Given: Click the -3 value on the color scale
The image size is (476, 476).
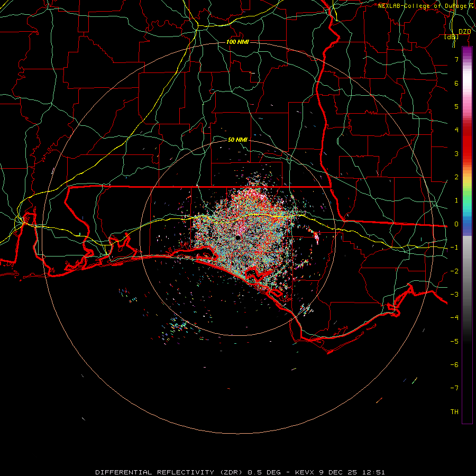Looking at the screenshot, I should pos(454,295).
